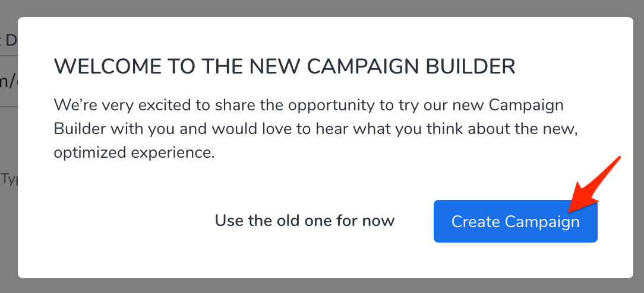Click the red arrow pointing at Create Campaign
Screen dimensions: 644x293
594,184
